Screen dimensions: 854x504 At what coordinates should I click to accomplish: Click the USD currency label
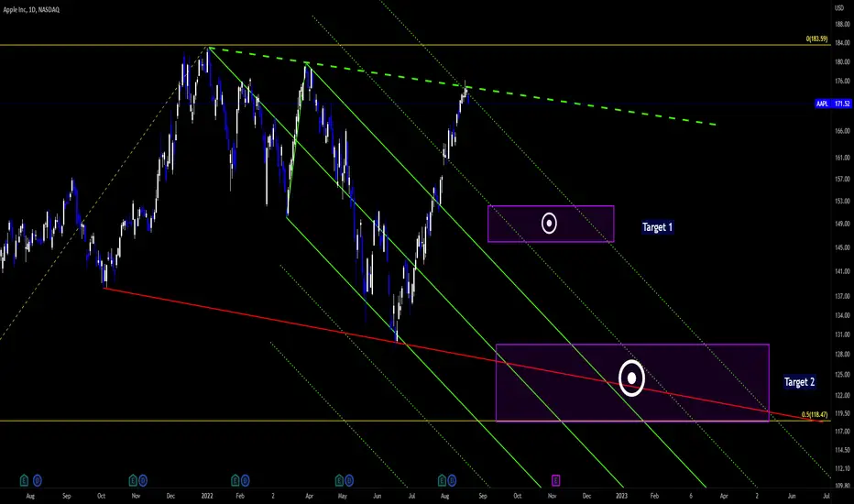(x=839, y=7)
